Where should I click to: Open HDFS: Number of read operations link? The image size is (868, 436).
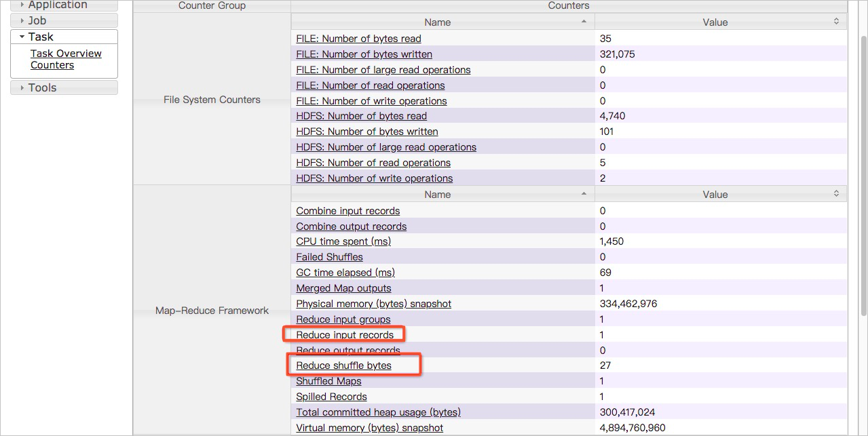click(373, 163)
